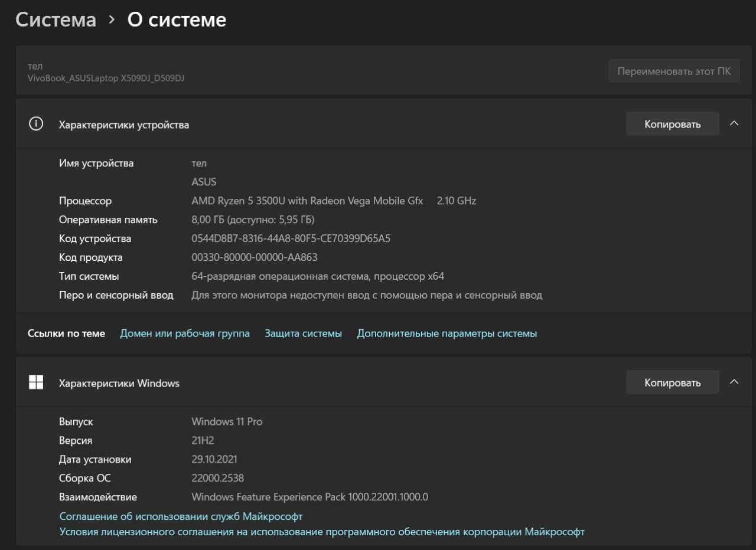Screen dimensions: 756x550
Task: Copy device specifications with Копировать button
Action: click(673, 124)
